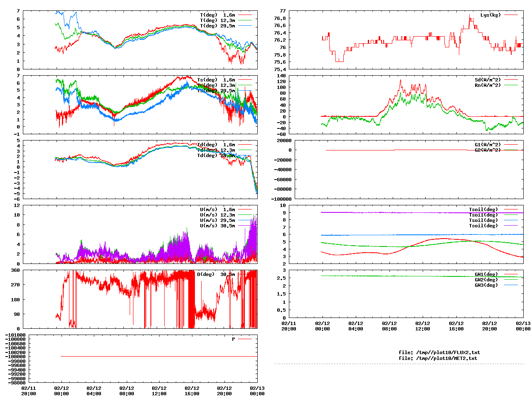
Task: Click the 02/11 20:00 label under groundwater plot
Action: pos(289,326)
